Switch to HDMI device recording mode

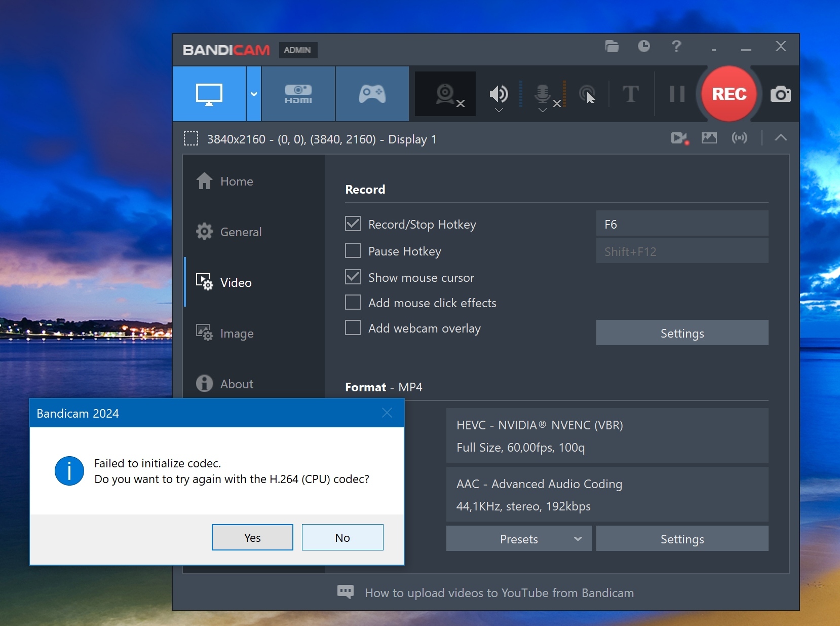point(298,94)
